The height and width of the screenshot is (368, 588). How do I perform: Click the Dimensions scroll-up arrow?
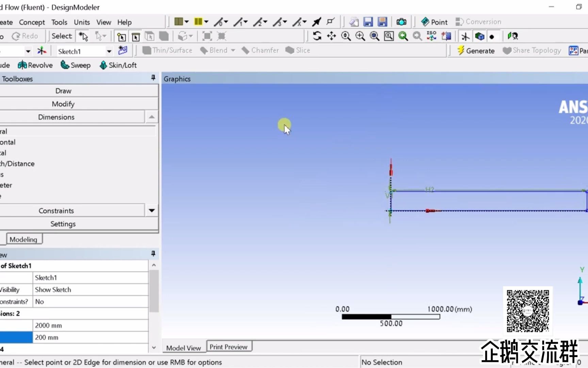click(x=152, y=117)
